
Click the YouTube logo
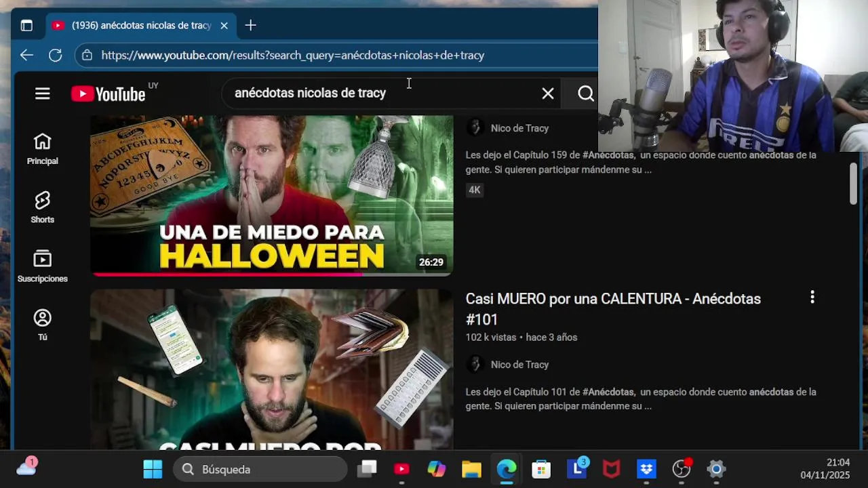click(108, 94)
